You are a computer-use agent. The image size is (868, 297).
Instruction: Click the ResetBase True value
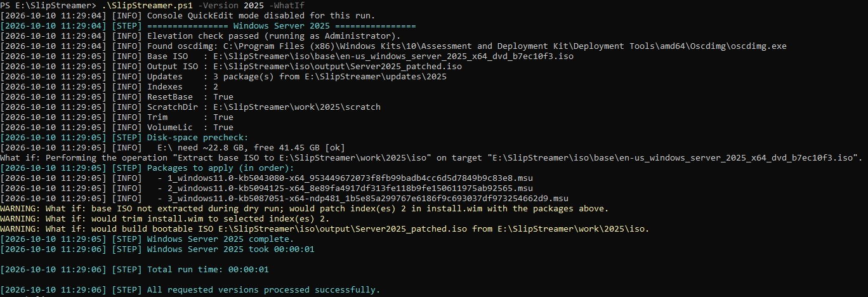point(223,97)
